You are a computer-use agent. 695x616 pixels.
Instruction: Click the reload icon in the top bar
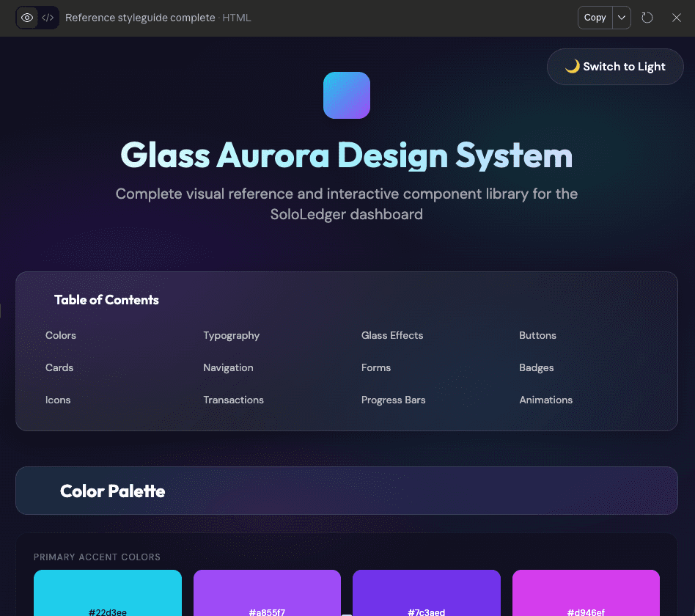pos(647,17)
